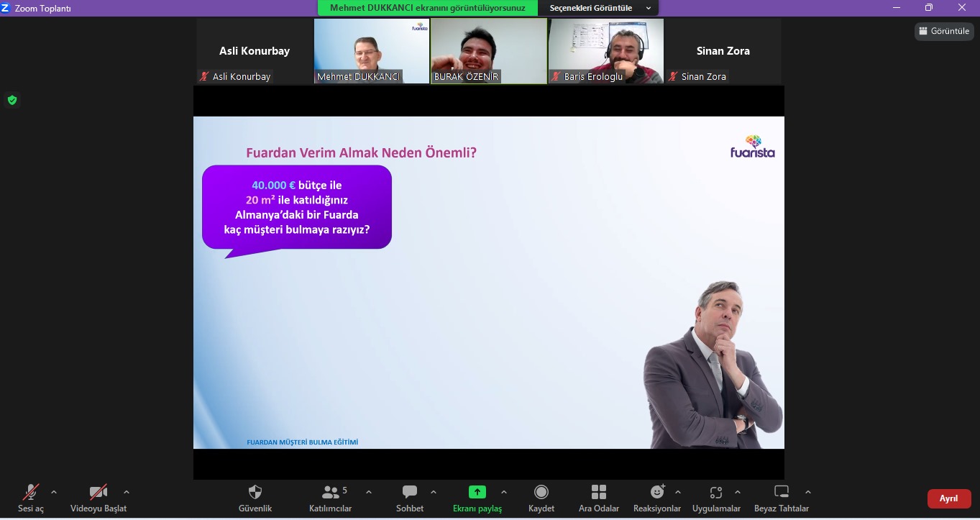The height and width of the screenshot is (520, 980).
Task: Leave meeting with the red Ayrıl button
Action: [949, 498]
